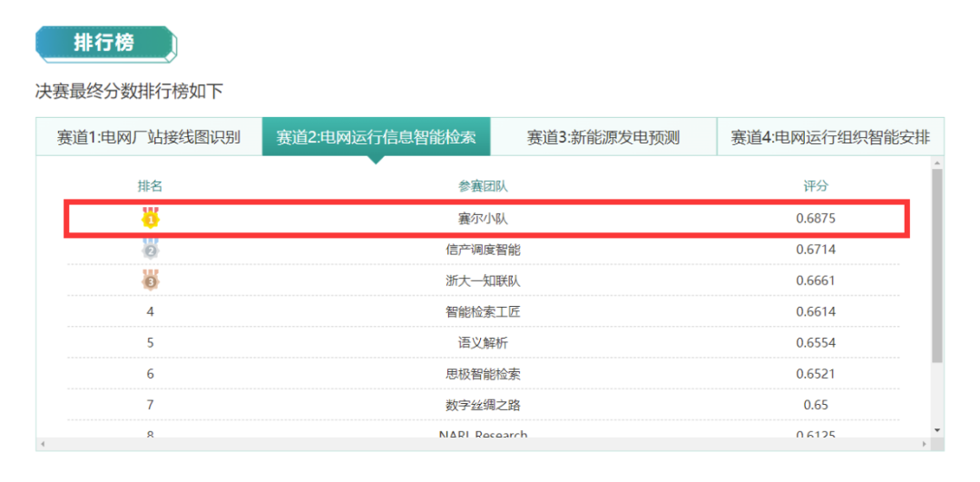Select team name 浙大一知联队
Image resolution: width=980 pixels, height=482 pixels.
tap(483, 281)
